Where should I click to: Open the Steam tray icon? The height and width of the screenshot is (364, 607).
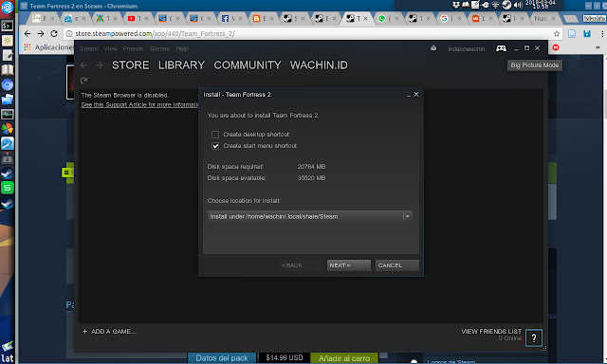click(x=506, y=5)
